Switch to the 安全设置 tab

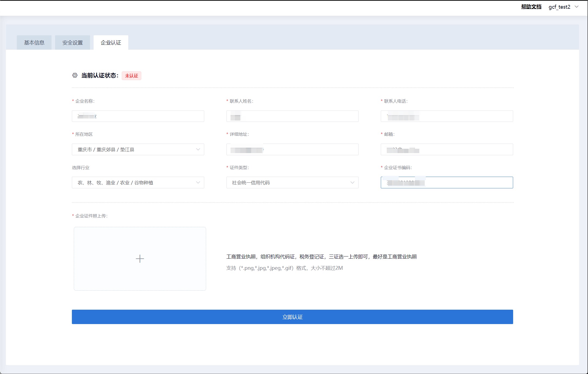72,43
